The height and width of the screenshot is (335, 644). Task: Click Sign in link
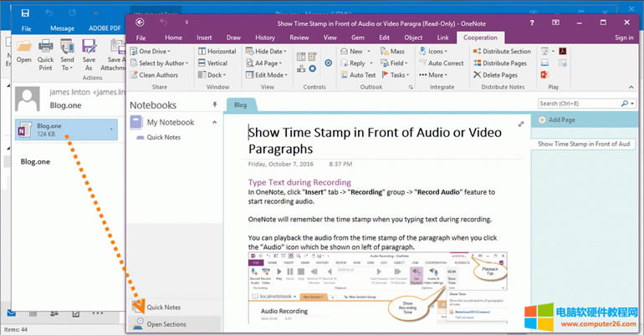tap(624, 38)
